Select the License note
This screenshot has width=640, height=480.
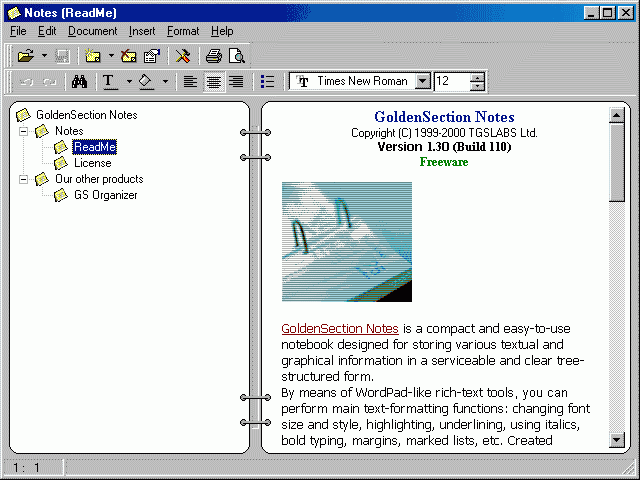pos(93,163)
